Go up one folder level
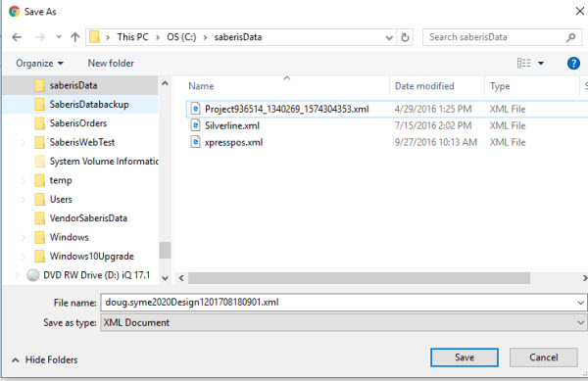588x381 pixels. pos(75,37)
